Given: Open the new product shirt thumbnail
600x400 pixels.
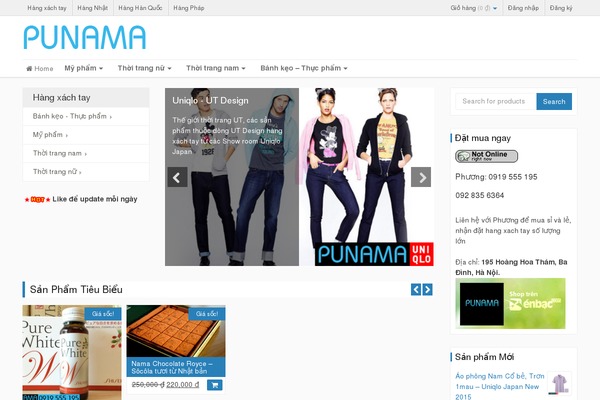Looking at the screenshot, I should (x=559, y=383).
